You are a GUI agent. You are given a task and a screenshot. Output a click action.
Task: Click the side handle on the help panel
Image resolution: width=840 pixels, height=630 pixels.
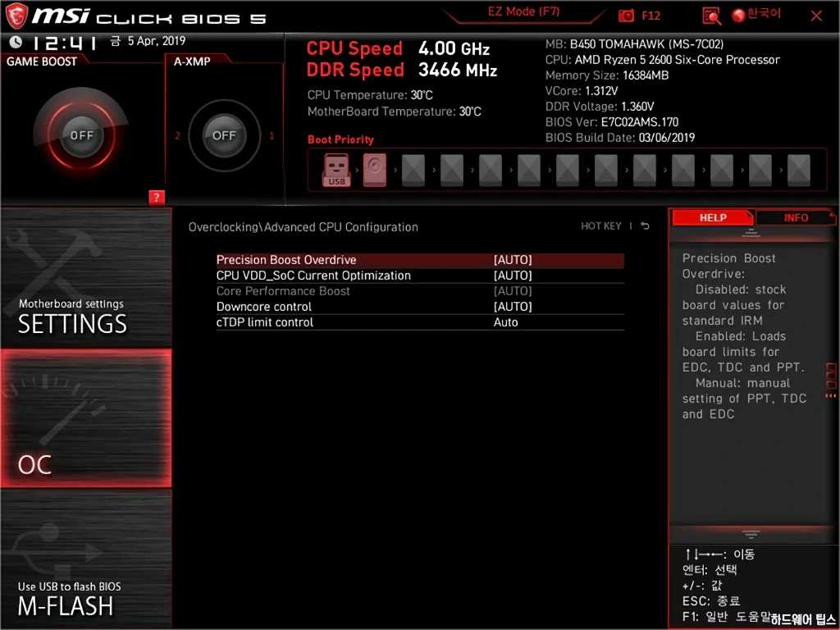coord(832,381)
